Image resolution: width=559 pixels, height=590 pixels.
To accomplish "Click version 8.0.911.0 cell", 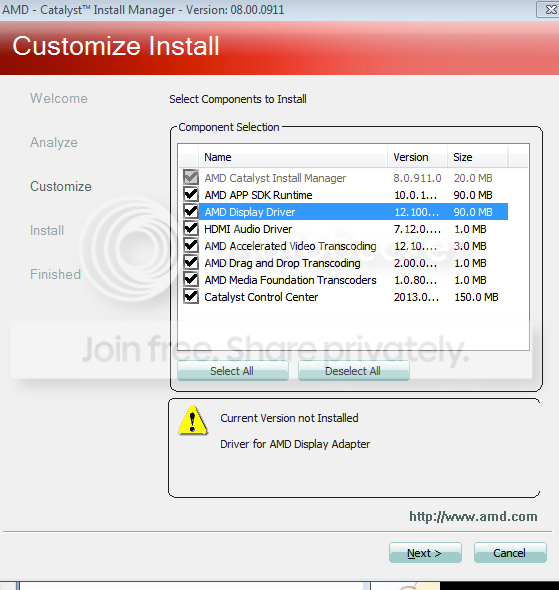I will [x=417, y=178].
